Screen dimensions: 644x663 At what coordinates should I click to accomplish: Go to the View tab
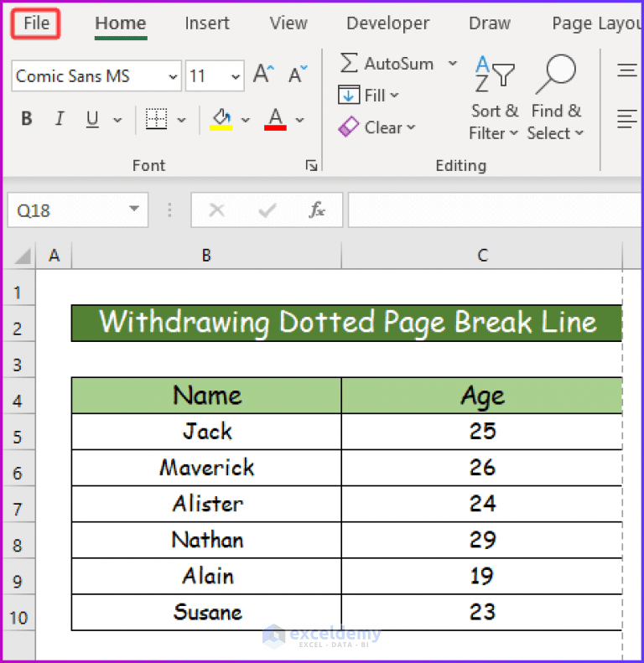coord(288,23)
